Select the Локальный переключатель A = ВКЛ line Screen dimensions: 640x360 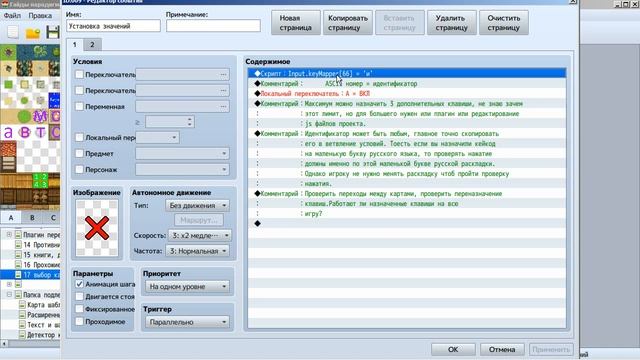coord(407,93)
